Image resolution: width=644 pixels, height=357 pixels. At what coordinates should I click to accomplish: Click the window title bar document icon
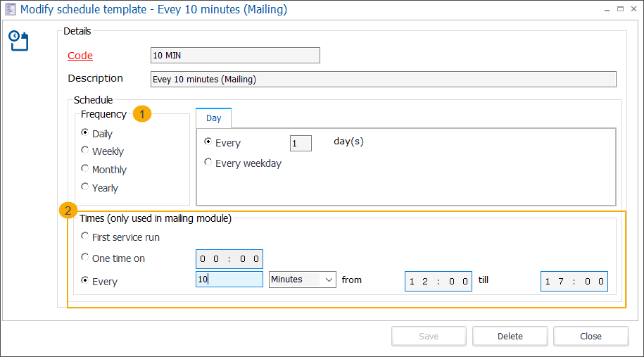tap(11, 9)
